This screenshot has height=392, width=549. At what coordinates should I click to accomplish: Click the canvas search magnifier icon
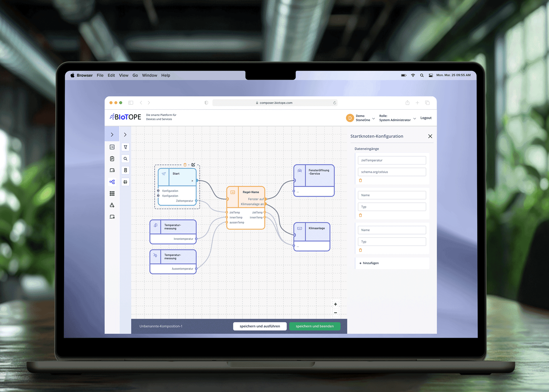pos(125,159)
